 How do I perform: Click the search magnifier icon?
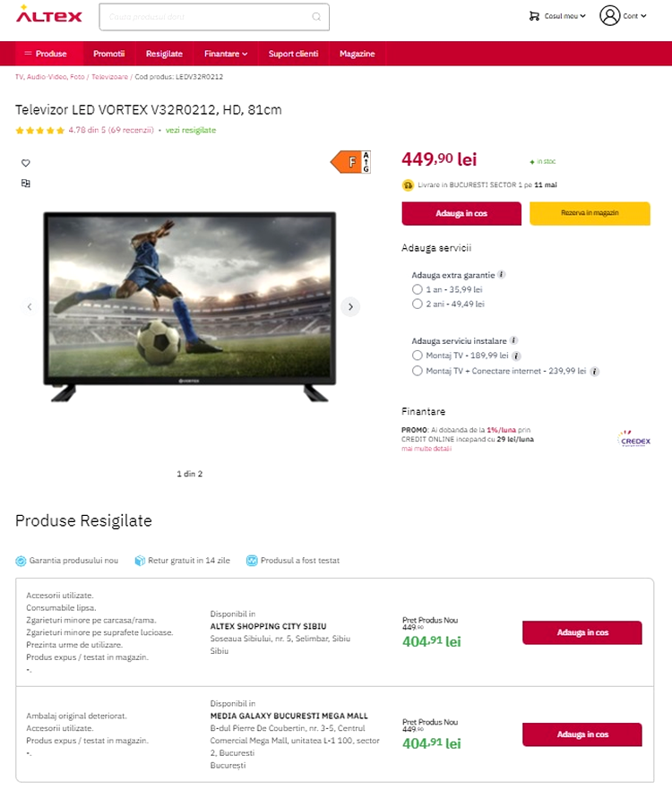pos(316,17)
